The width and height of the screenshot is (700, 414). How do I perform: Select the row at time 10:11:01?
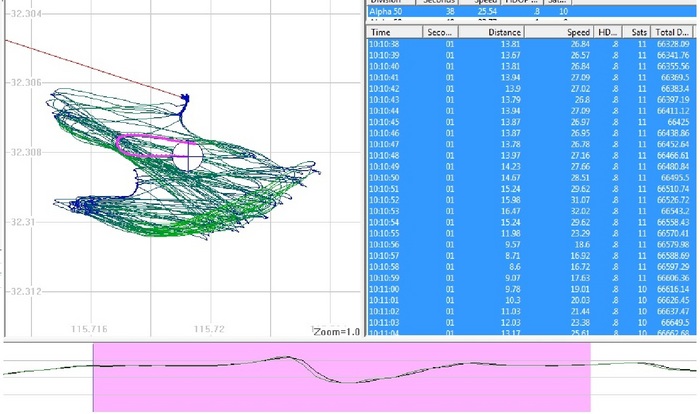[x=531, y=301]
